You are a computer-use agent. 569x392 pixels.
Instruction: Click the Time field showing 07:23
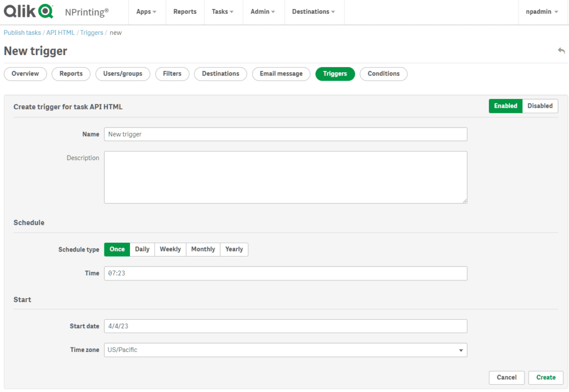[285, 273]
